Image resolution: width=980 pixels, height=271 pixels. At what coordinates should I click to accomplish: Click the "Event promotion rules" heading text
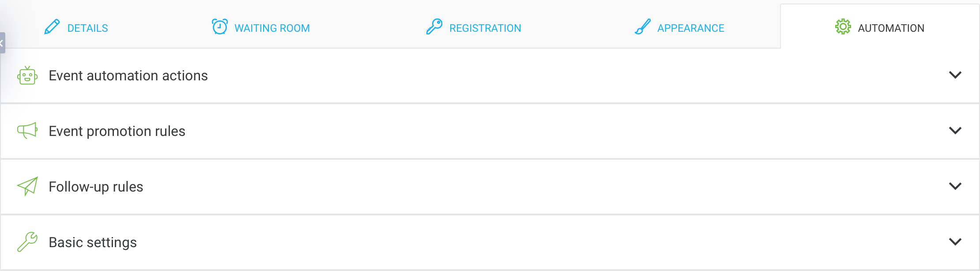pyautogui.click(x=117, y=131)
